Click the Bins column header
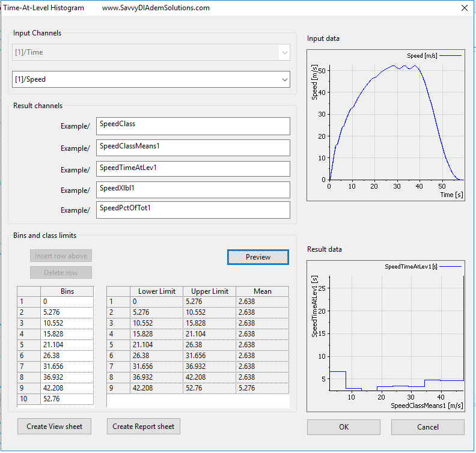The height and width of the screenshot is (453, 476). point(67,291)
